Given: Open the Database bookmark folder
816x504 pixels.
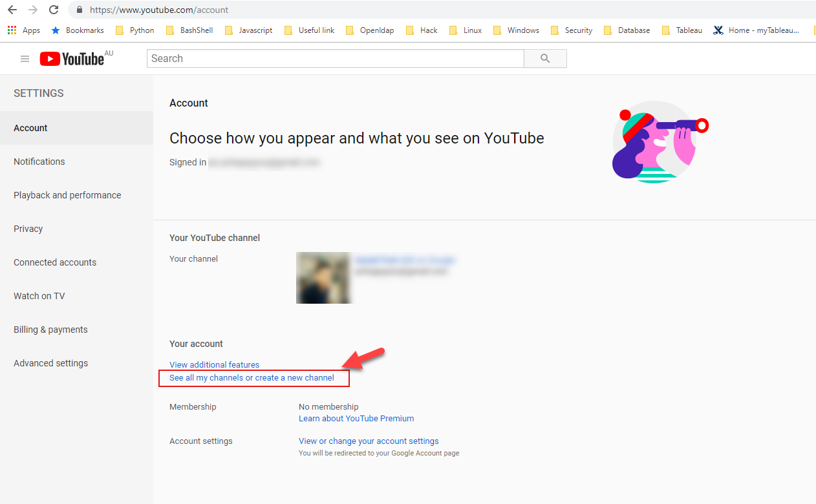Looking at the screenshot, I should click(627, 30).
